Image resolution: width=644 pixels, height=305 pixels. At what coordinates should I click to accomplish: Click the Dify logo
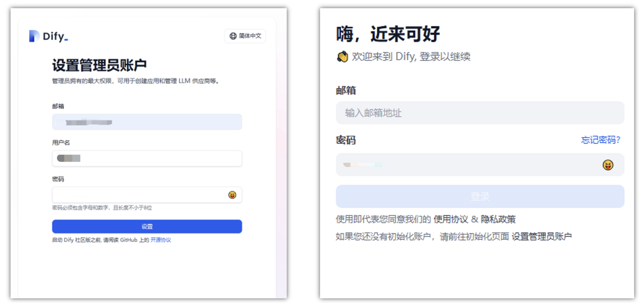click(x=48, y=36)
